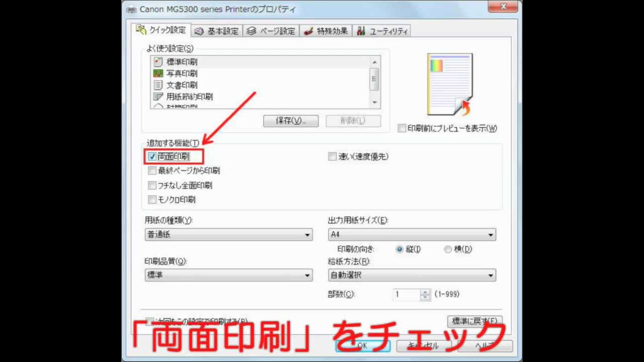644x362 pixels.
Task: Switch to the 基本設定 tab
Action: click(217, 31)
